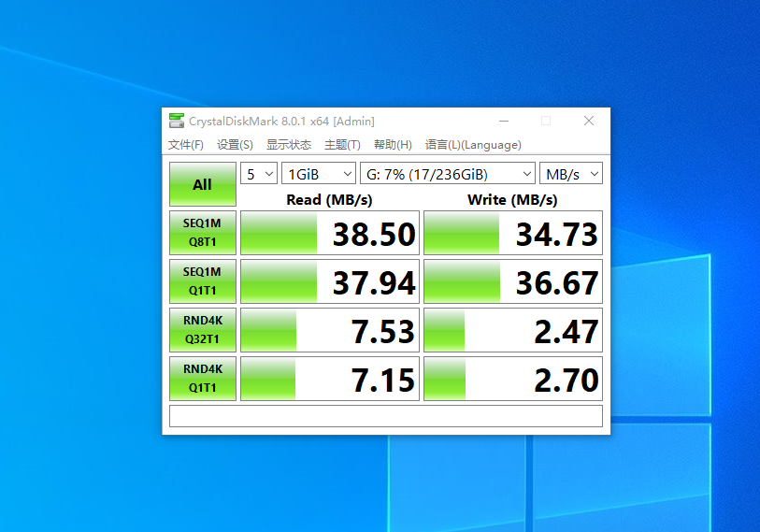Open the 显示状态 menu
Image resolution: width=760 pixels, height=532 pixels.
(x=289, y=145)
